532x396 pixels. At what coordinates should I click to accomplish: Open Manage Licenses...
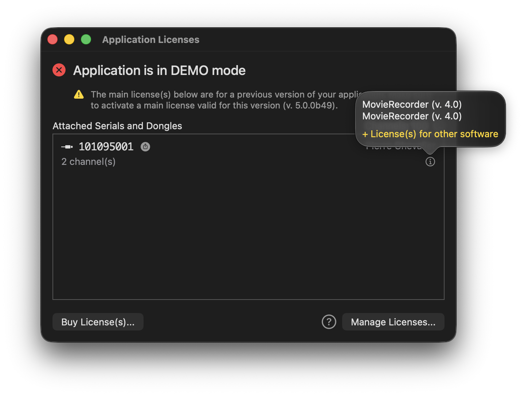pos(393,322)
